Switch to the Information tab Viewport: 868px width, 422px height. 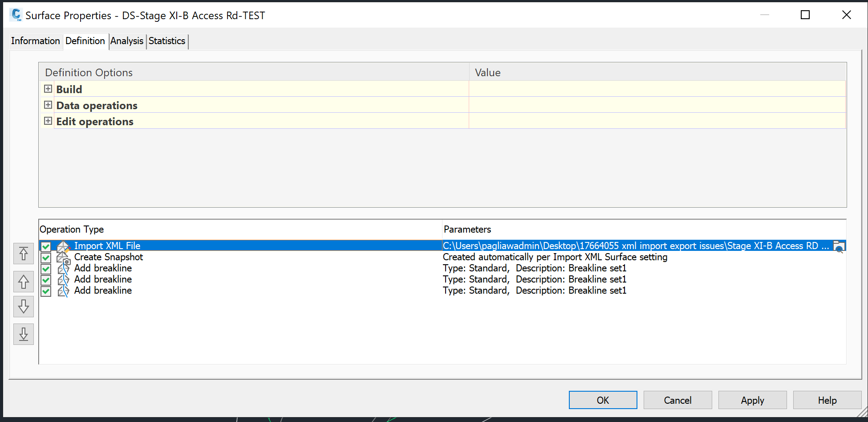35,41
